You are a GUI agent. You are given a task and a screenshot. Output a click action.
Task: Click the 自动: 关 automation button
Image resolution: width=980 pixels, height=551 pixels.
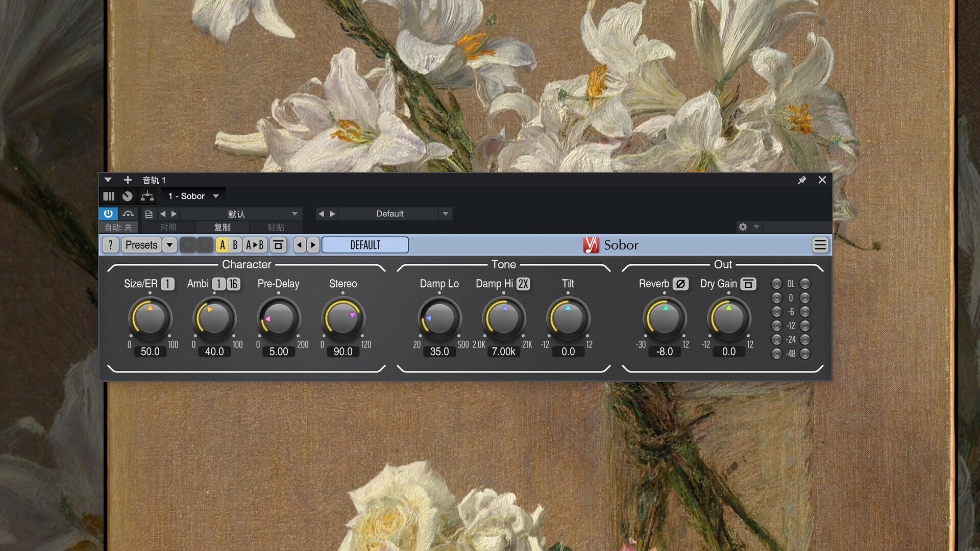(x=118, y=228)
